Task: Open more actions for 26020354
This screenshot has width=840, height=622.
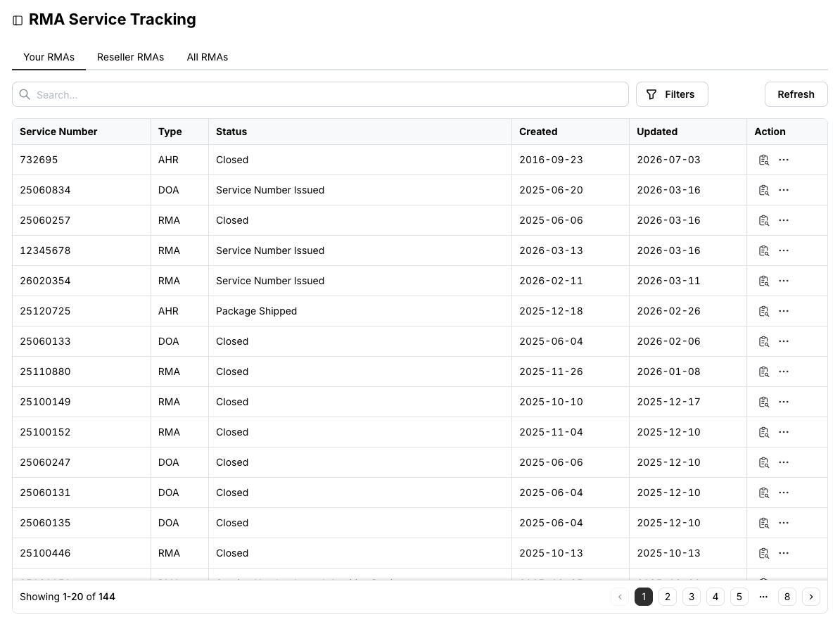Action: [784, 281]
